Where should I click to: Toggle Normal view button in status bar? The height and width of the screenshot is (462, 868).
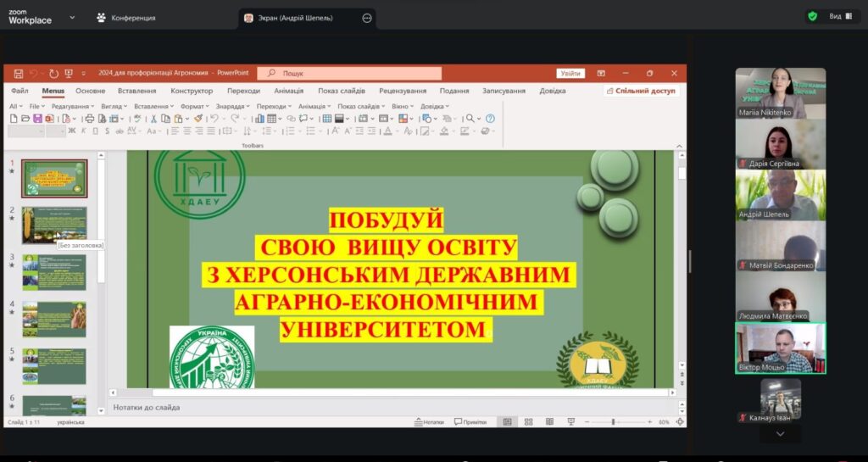point(508,422)
